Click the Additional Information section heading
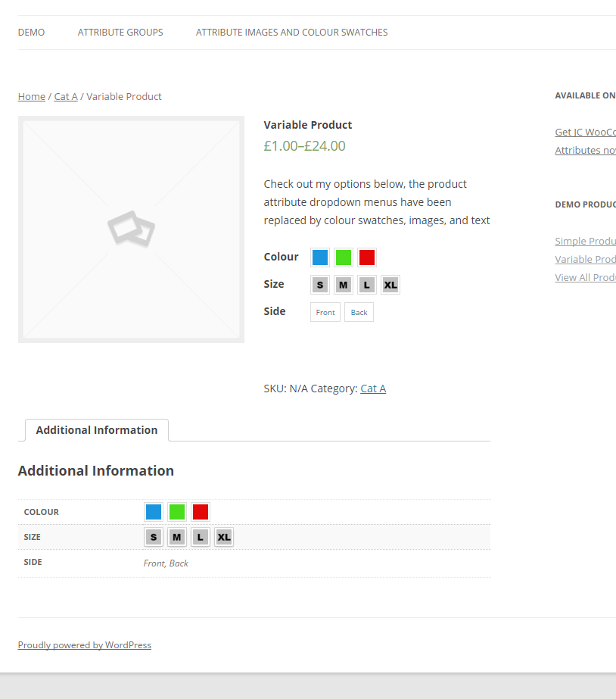 [96, 471]
